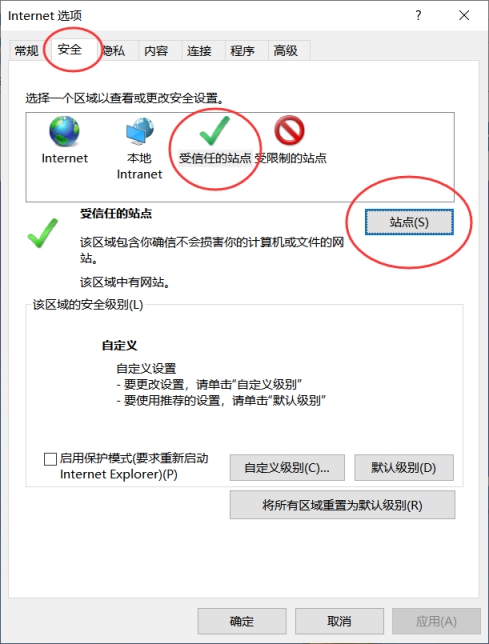
Task: Open the 程序 tab
Action: point(242,51)
